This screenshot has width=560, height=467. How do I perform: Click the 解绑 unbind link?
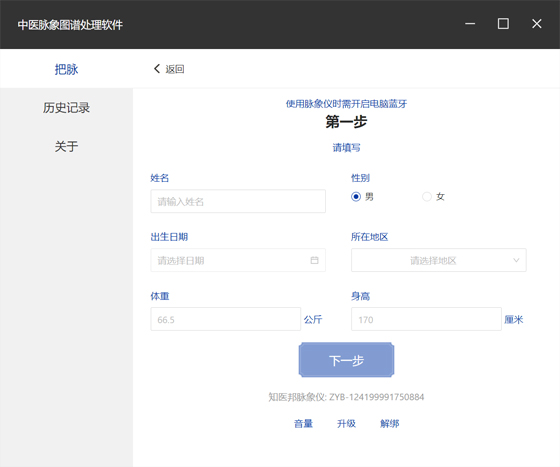[x=390, y=424]
